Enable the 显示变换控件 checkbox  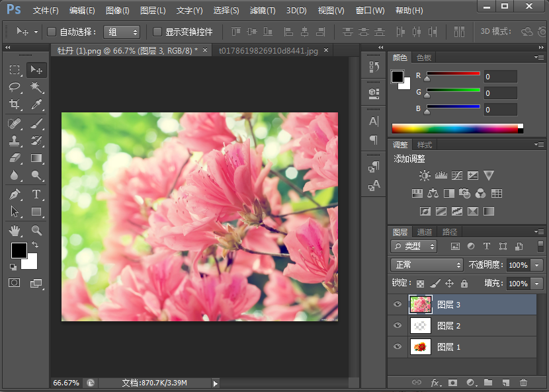157,32
